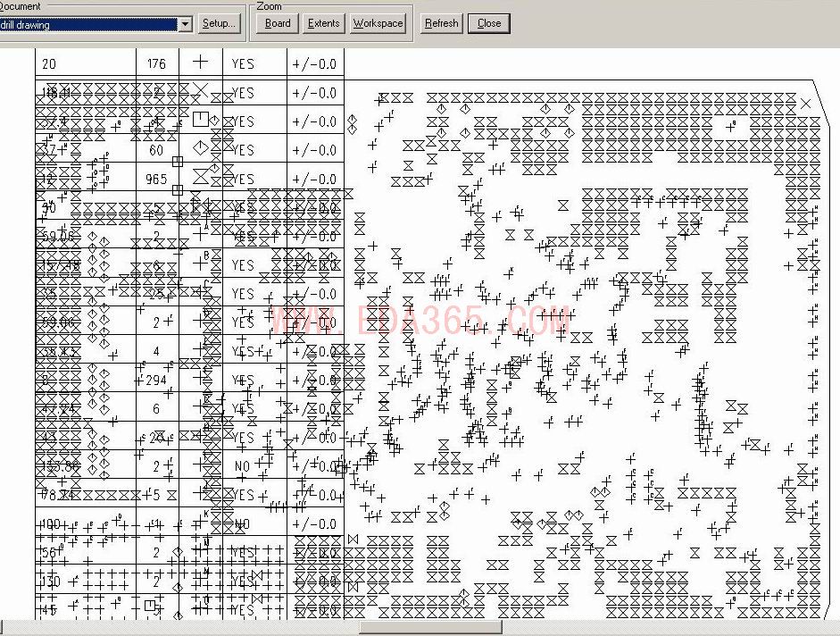Select the '+/-0.0' tolerance in first row
Viewport: 840px width, 636px height.
pyautogui.click(x=314, y=64)
